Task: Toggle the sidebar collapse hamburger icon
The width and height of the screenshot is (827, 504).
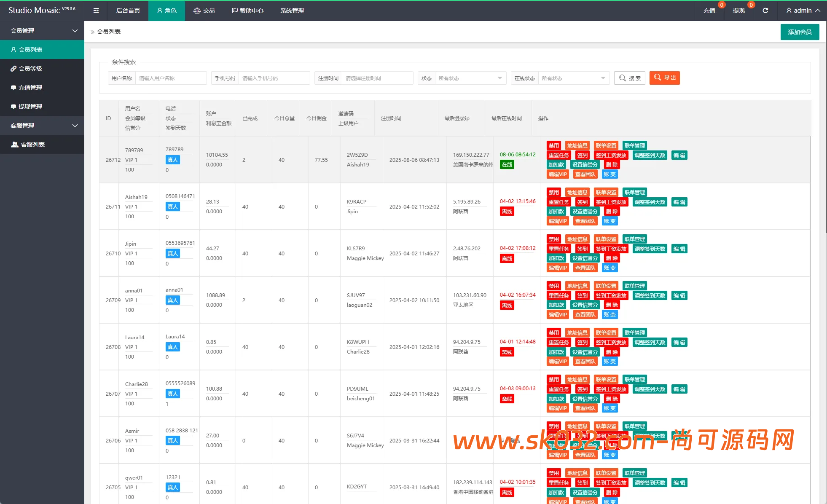Action: [96, 11]
